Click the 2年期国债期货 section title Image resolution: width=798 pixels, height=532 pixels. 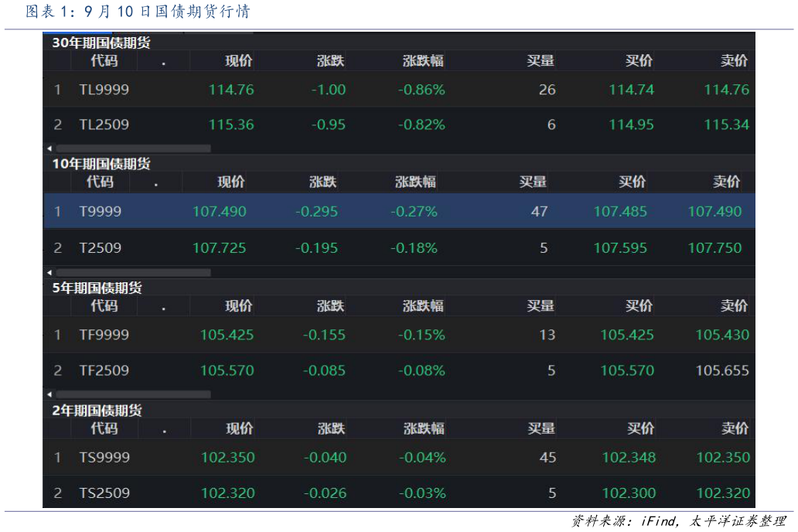coord(97,411)
